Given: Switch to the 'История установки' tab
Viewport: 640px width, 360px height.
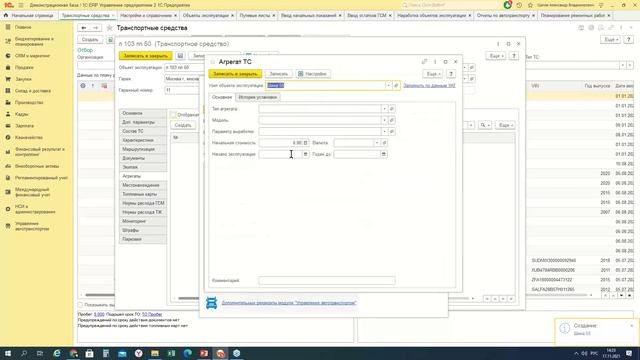Looking at the screenshot, I should 258,97.
